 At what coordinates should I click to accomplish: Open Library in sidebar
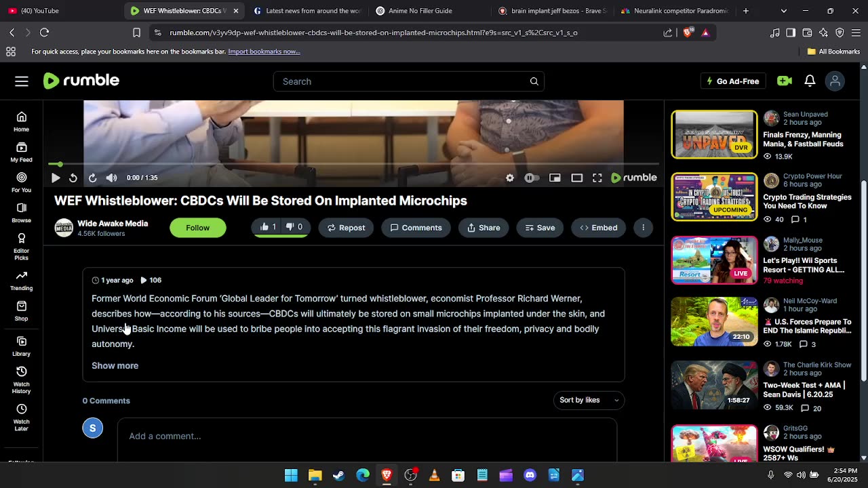[x=22, y=346]
